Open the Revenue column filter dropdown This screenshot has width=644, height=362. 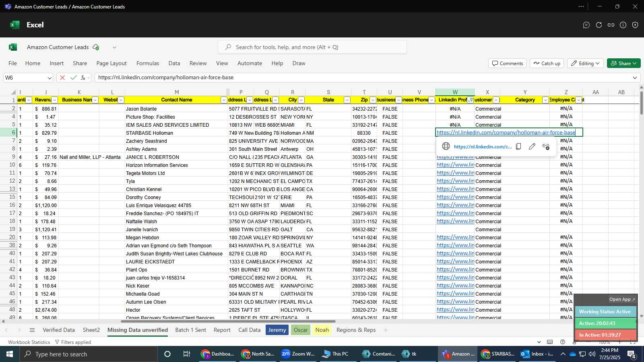point(54,100)
